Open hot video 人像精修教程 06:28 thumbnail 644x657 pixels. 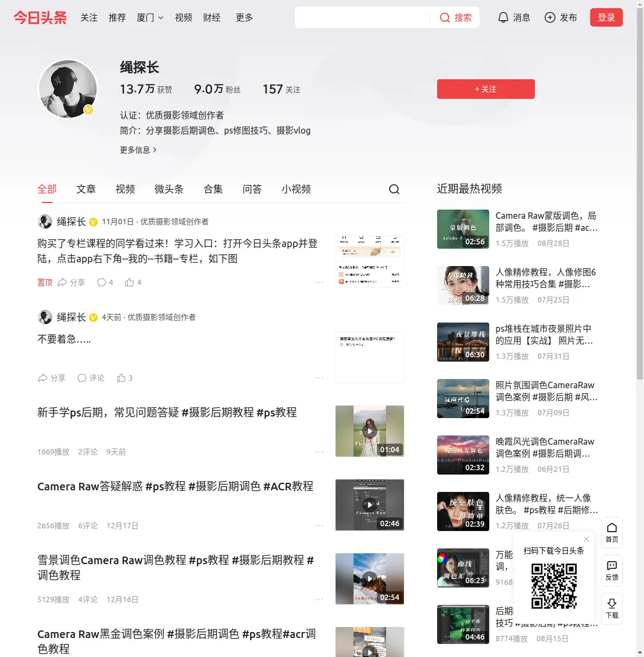pyautogui.click(x=463, y=286)
